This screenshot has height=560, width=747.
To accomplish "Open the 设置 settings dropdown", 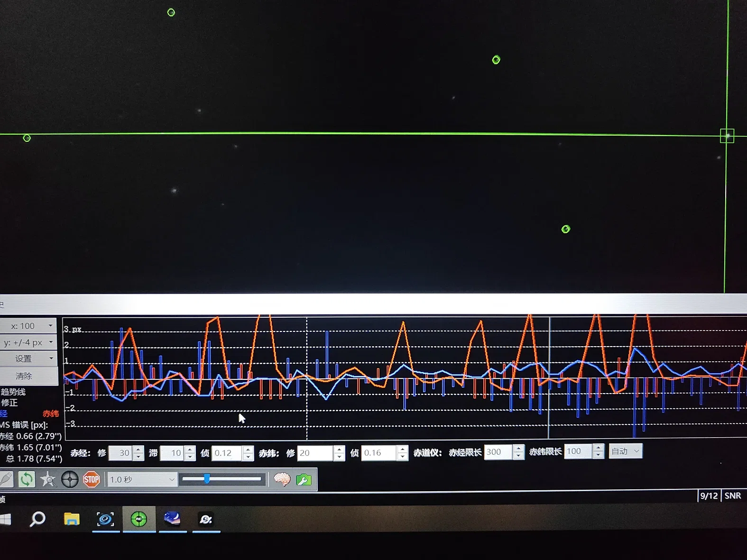I will [28, 358].
